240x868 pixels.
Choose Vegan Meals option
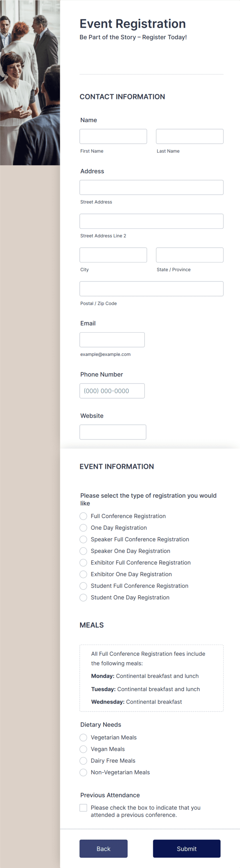point(83,749)
